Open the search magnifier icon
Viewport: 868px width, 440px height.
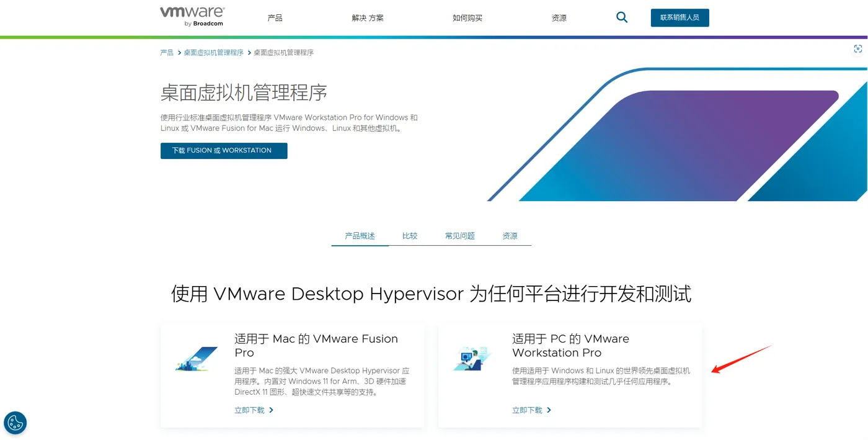click(622, 17)
